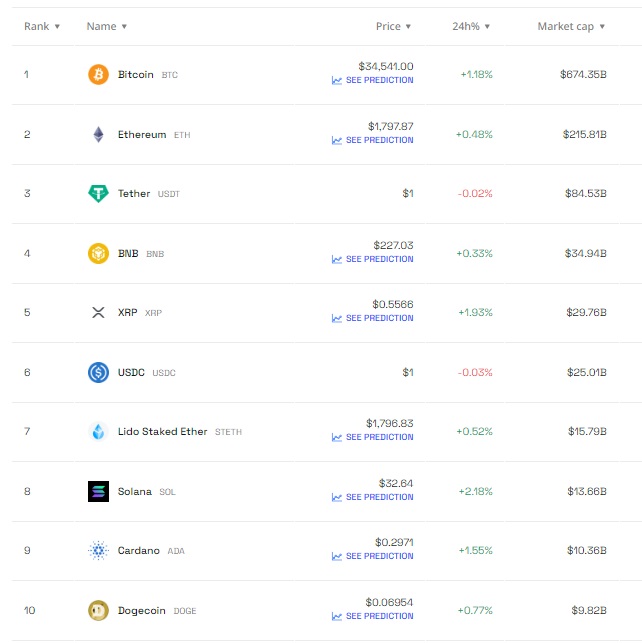The width and height of the screenshot is (642, 643).
Task: Click the Cardano logo icon
Action: 98,551
